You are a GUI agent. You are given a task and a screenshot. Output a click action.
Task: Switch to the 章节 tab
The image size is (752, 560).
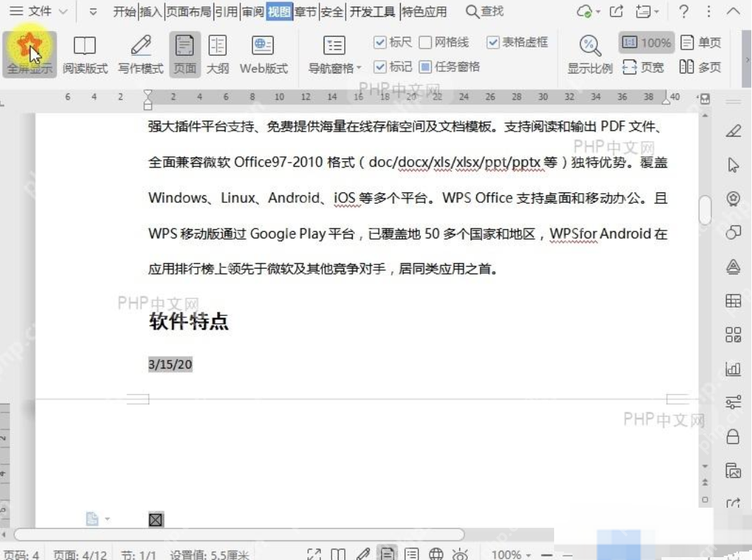[306, 11]
